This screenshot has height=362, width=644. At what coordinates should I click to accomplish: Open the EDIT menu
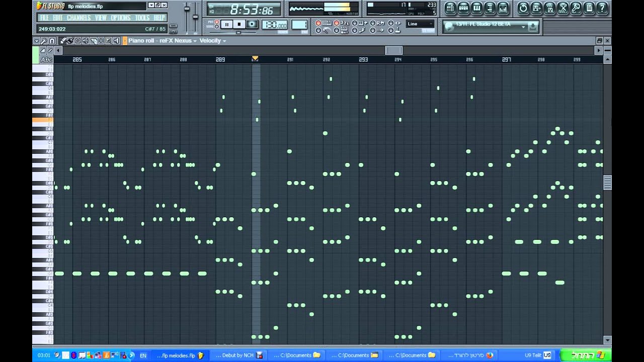[58, 18]
